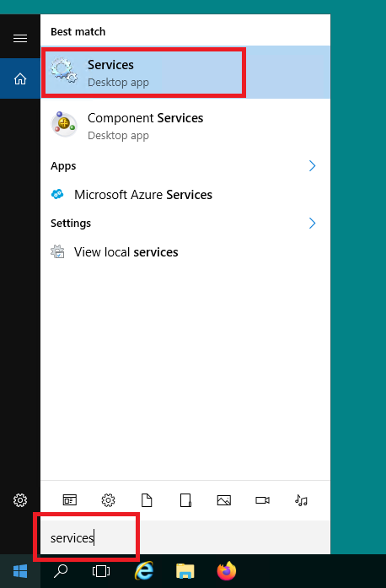Expand the Settings results category
This screenshot has height=588, width=386.
tap(312, 223)
